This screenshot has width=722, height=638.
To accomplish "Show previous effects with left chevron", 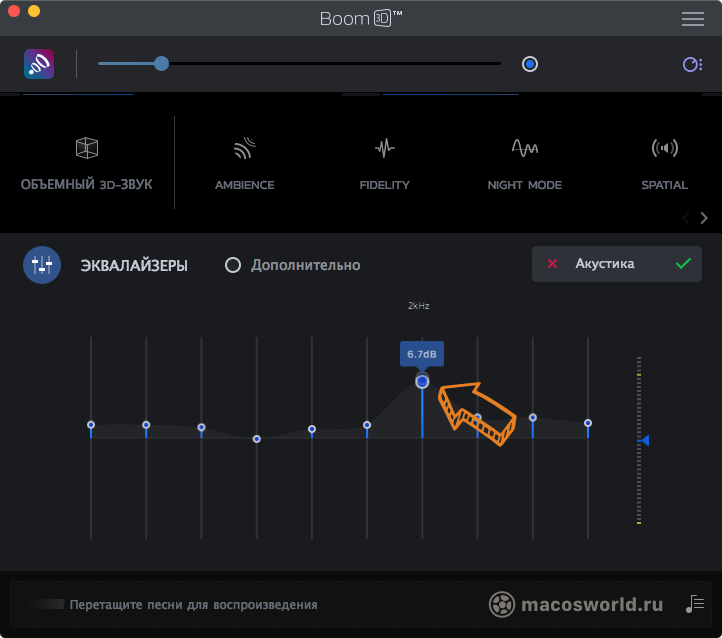I will [686, 218].
